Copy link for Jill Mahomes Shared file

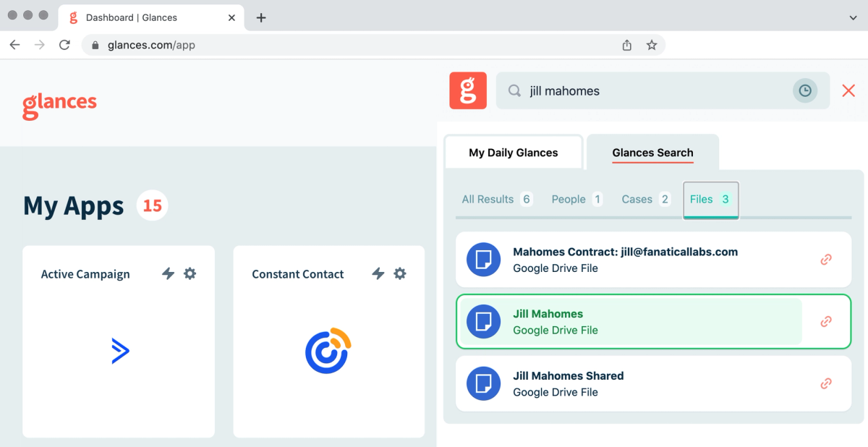coord(826,384)
